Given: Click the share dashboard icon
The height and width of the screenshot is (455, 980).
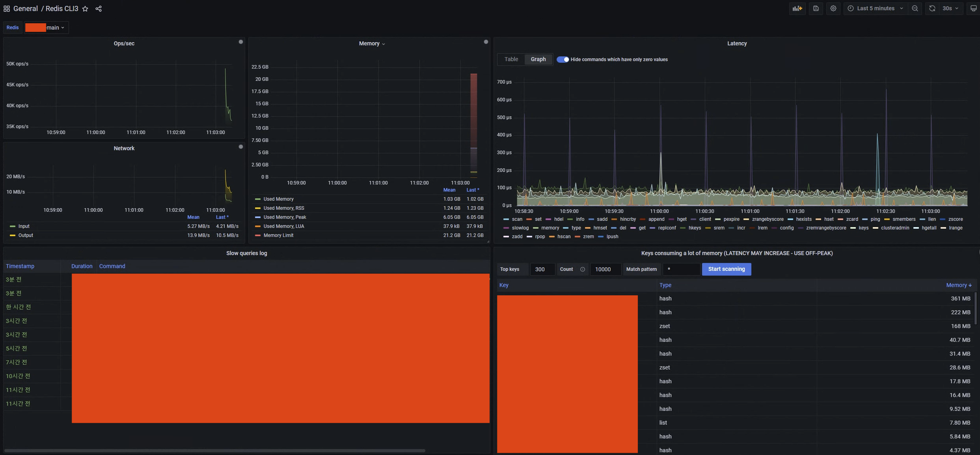Looking at the screenshot, I should click(99, 9).
